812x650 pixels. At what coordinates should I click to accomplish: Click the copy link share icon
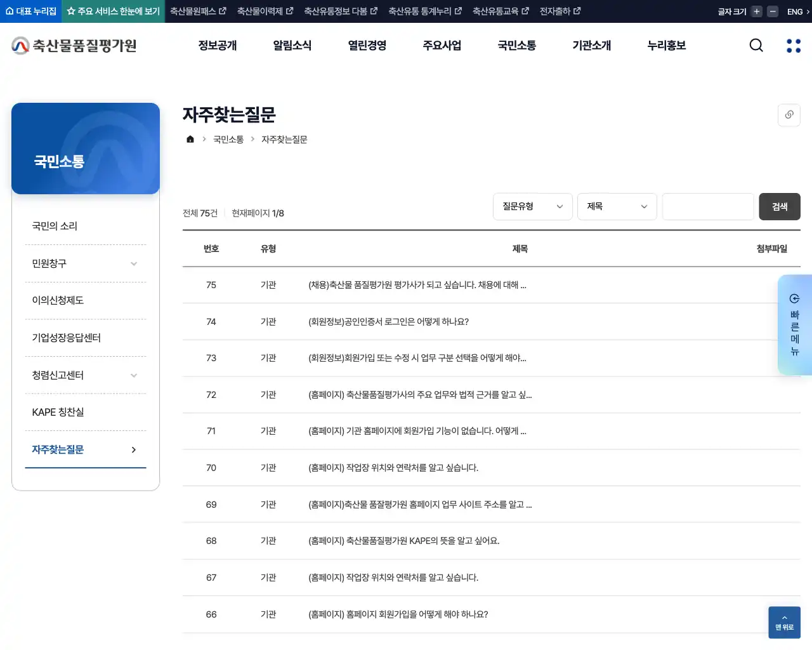(789, 115)
